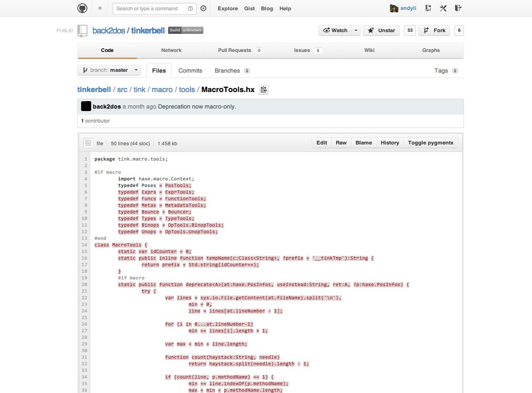Open the notifications indicator dot

coord(100,8)
